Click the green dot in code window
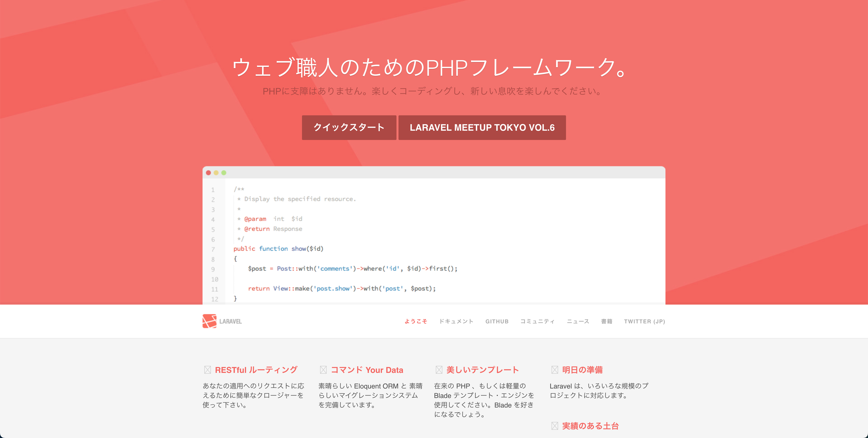This screenshot has width=868, height=438. (x=224, y=173)
